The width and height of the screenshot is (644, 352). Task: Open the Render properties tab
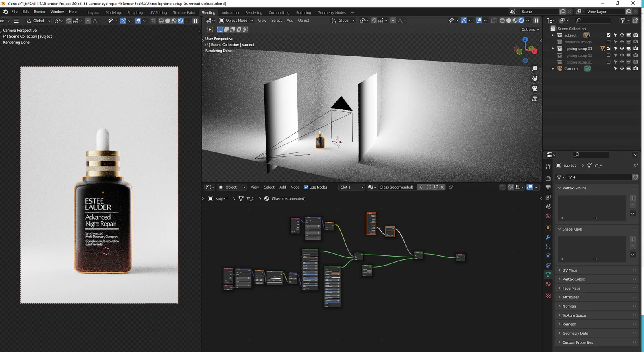tap(548, 178)
